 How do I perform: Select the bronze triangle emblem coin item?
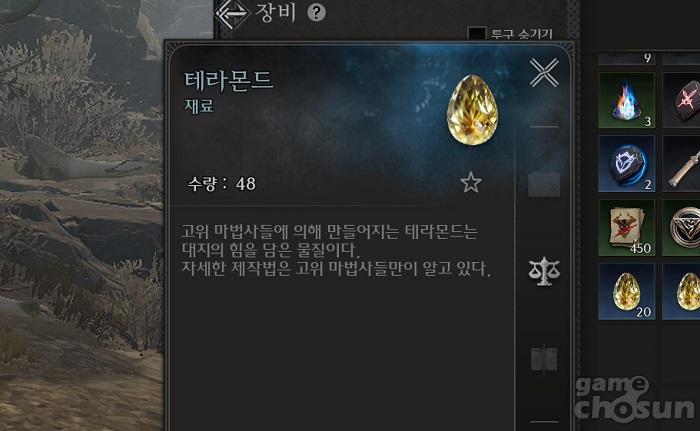pos(681,228)
